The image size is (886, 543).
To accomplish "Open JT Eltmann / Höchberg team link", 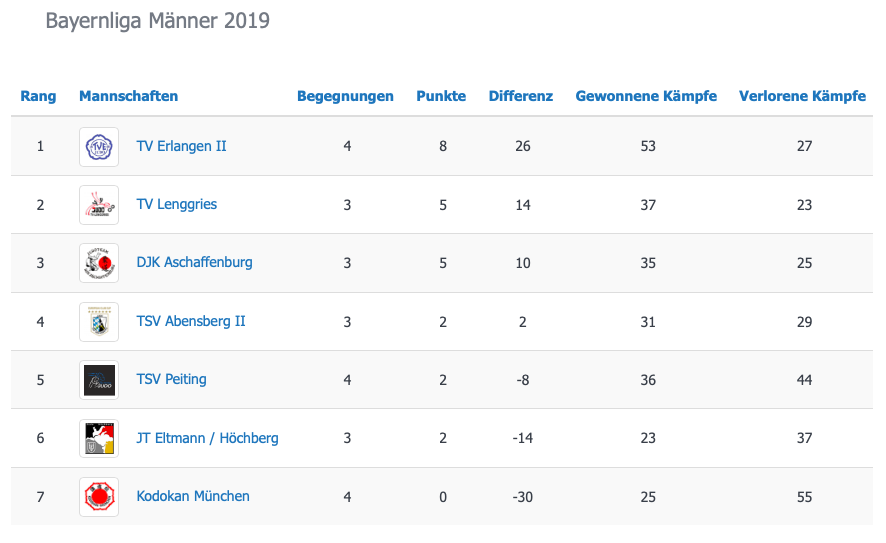I will coord(207,438).
